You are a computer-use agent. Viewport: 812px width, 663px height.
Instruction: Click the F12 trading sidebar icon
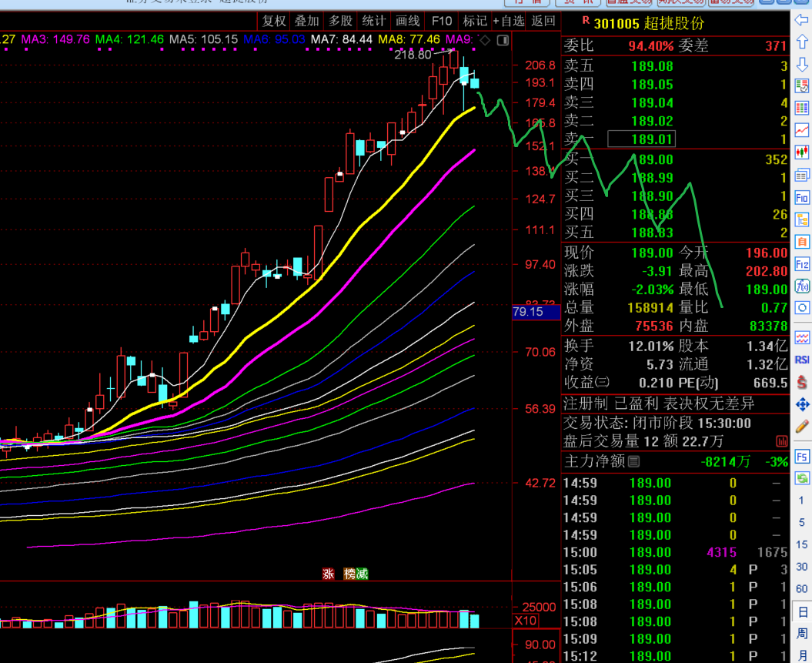[x=802, y=265]
